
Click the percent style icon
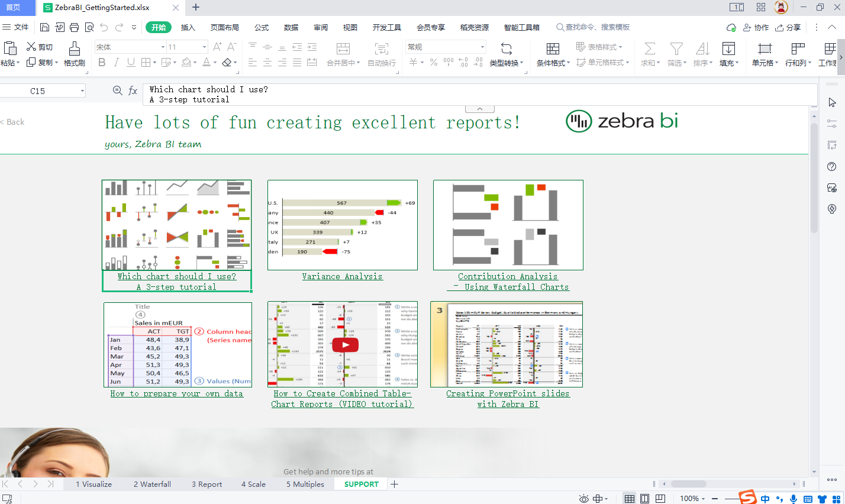(434, 62)
